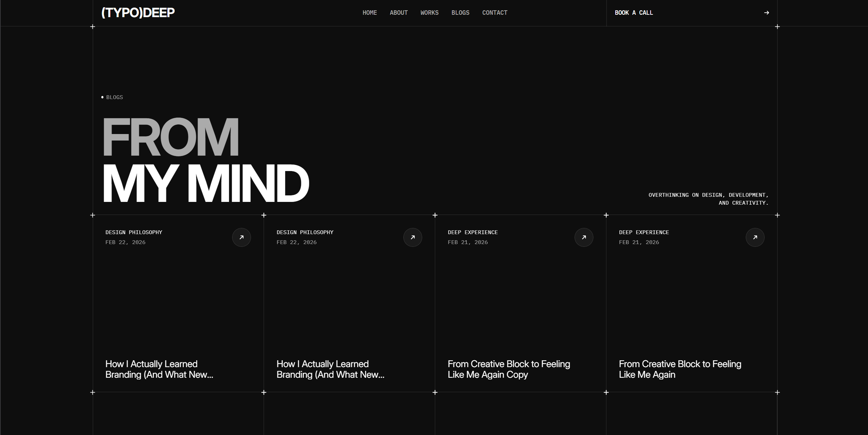Screen dimensions: 868x435
Task: Click the 'FROM MY MIND' heading
Action: [205, 160]
